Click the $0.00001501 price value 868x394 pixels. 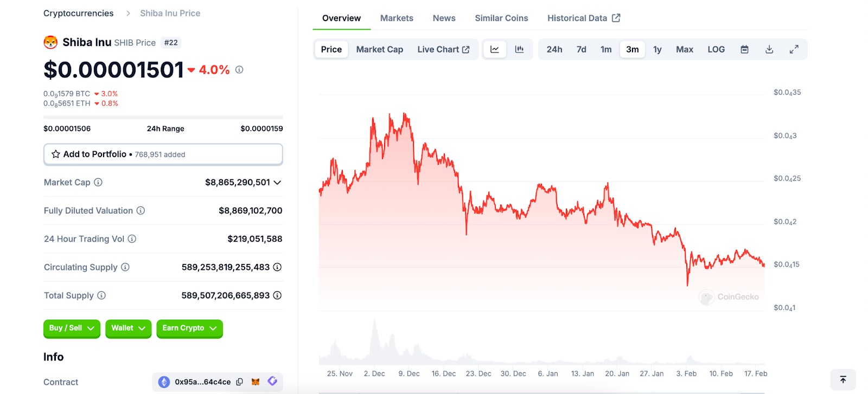click(x=114, y=69)
